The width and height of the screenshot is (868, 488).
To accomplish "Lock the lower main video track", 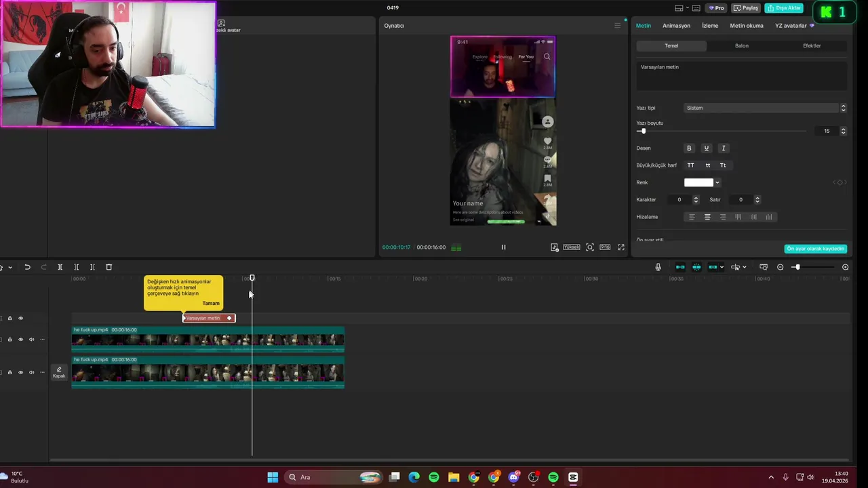I will [x=9, y=372].
